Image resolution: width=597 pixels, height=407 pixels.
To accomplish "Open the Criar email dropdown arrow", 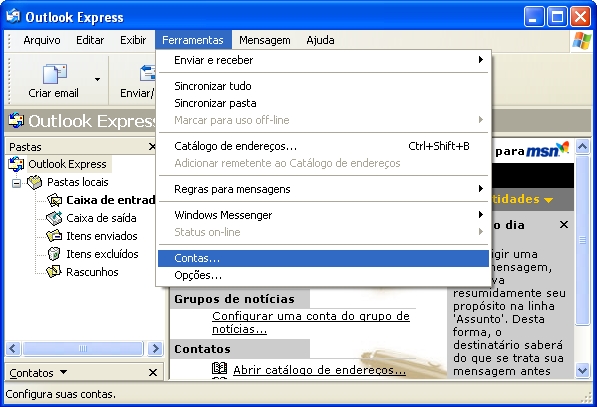I will tap(97, 79).
